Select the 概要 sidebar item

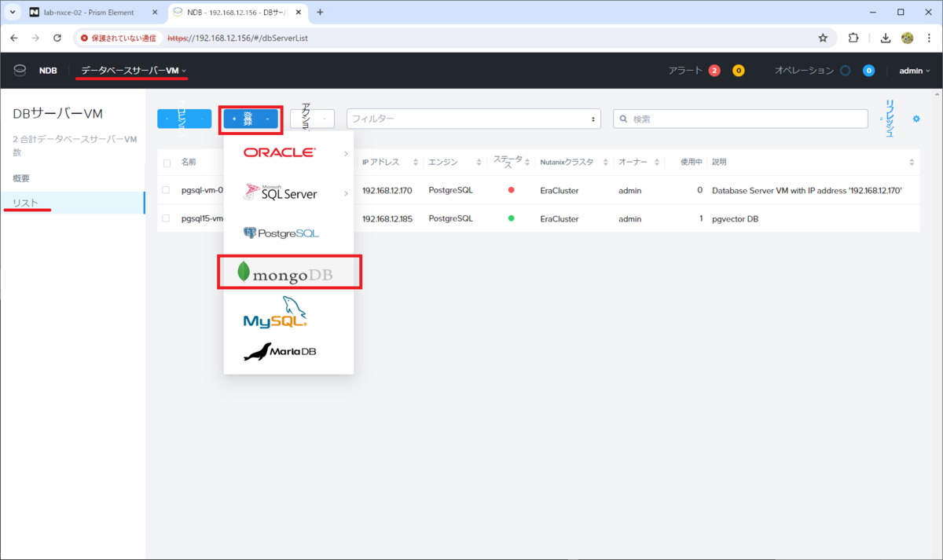[x=22, y=178]
